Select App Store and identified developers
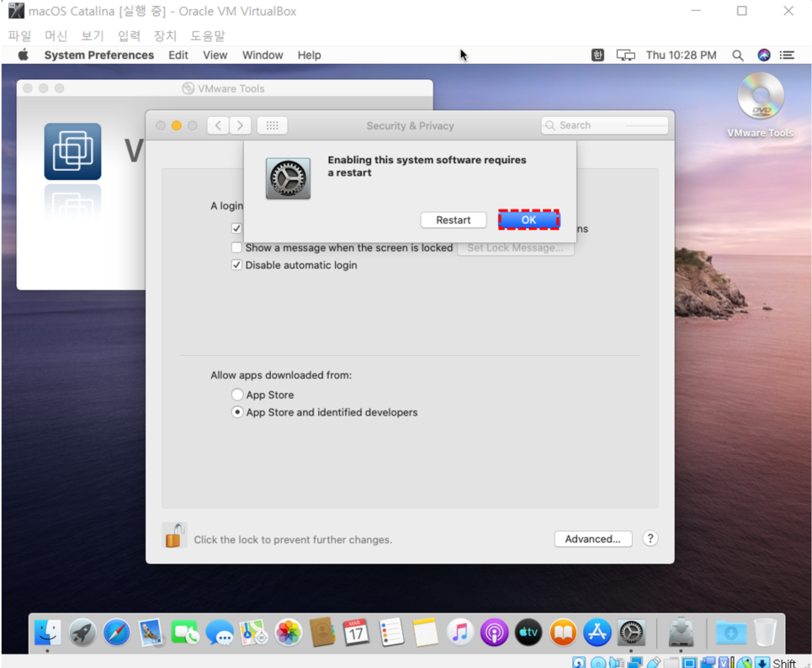 (237, 412)
